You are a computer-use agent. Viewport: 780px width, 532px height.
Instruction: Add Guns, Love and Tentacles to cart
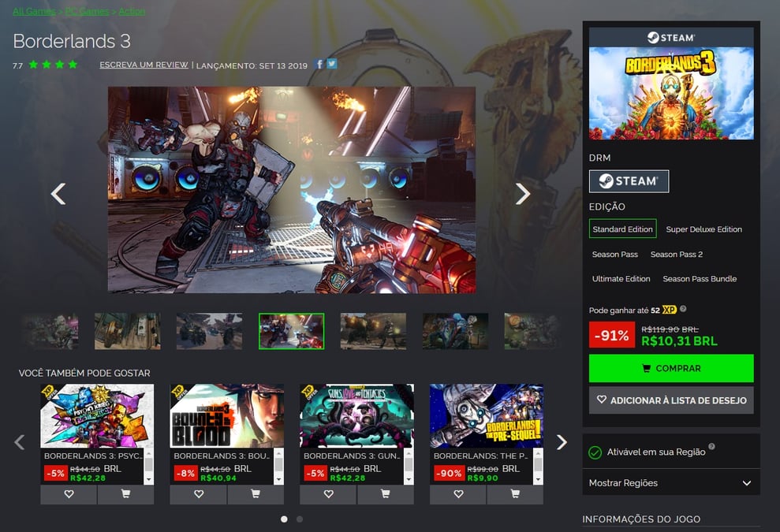tap(386, 494)
